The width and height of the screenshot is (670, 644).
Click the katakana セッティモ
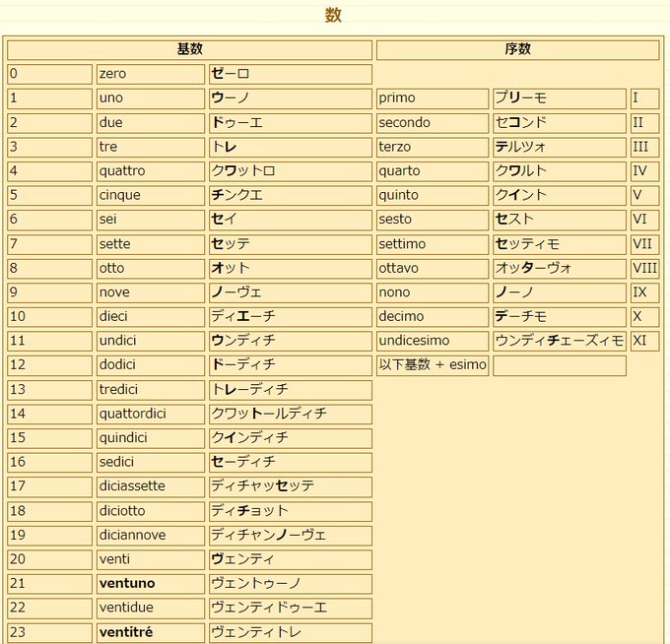(527, 244)
